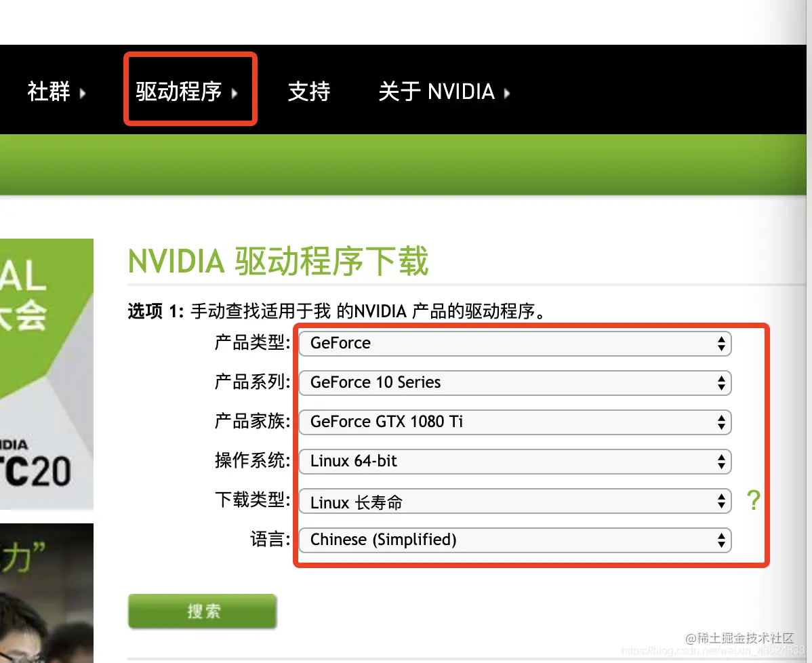Click the 语言 label
The width and height of the screenshot is (812, 663).
point(270,539)
